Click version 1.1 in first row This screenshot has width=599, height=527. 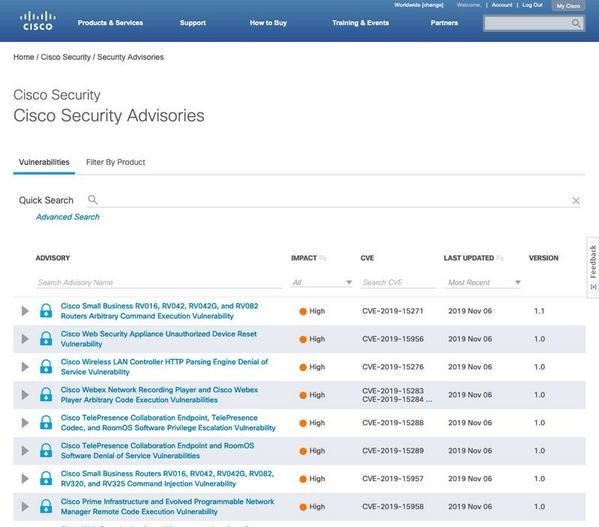pos(539,311)
